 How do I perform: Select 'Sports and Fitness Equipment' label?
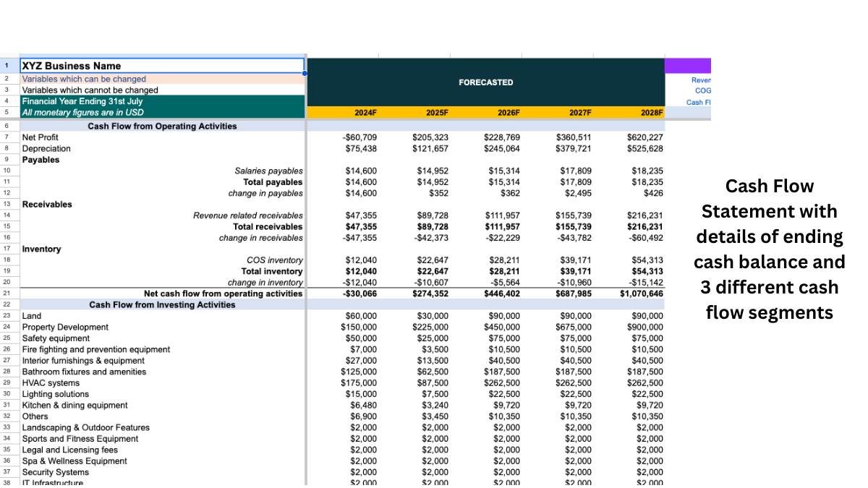point(80,439)
